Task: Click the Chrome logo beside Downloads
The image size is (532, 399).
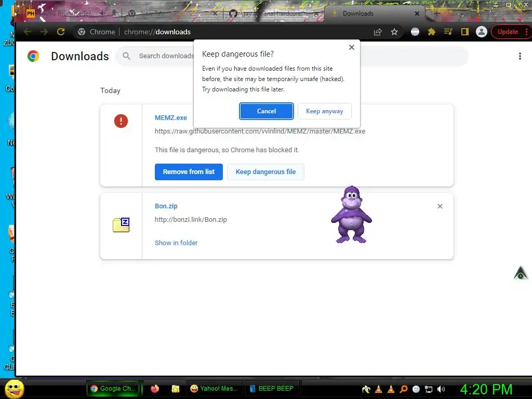Action: [x=33, y=56]
